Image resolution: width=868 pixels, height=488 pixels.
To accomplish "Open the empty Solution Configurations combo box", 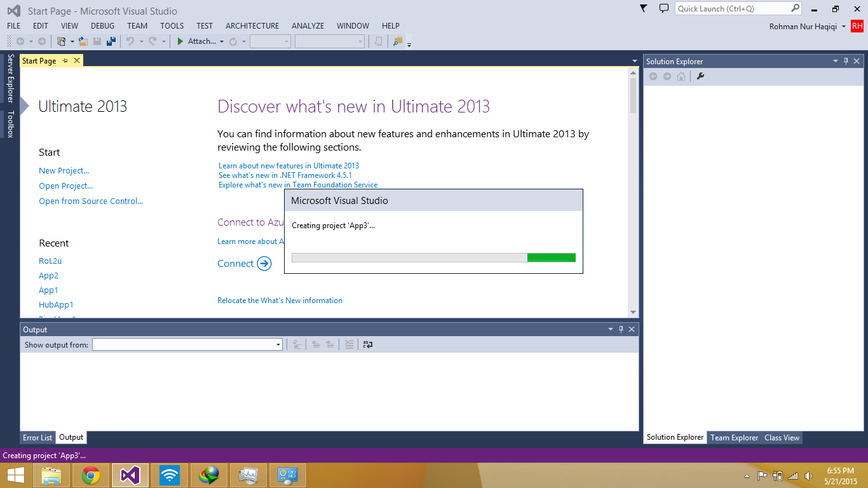I will 270,41.
